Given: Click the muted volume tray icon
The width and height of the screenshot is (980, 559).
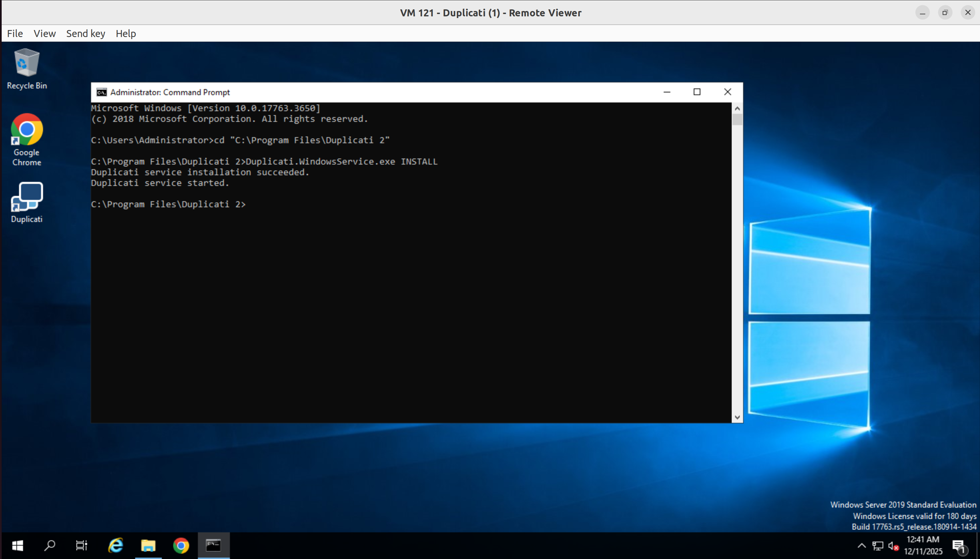Looking at the screenshot, I should 893,546.
